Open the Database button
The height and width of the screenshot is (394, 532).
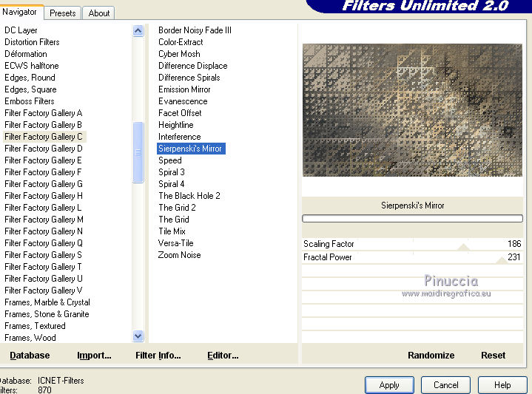30,355
